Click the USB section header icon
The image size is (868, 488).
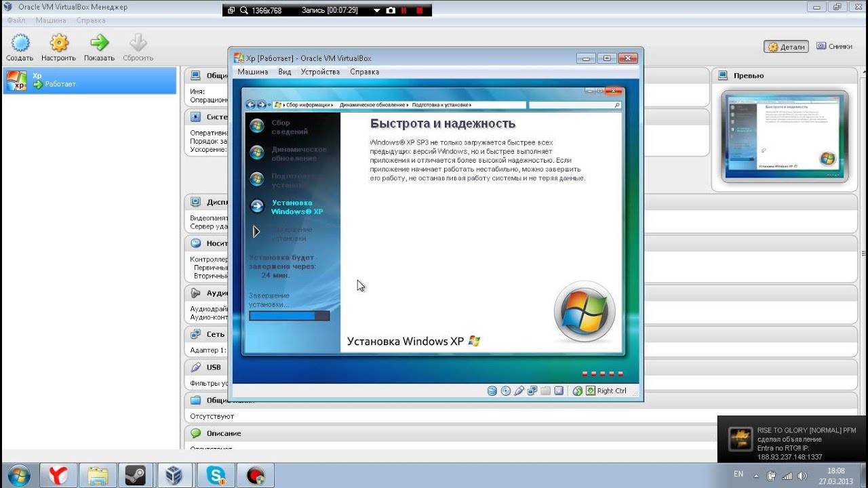point(195,367)
